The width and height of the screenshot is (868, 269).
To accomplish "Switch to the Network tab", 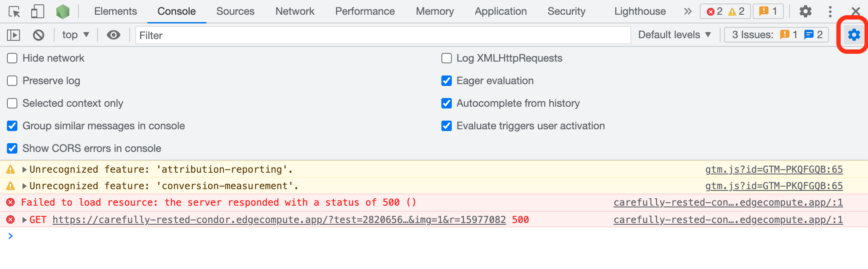I will (295, 12).
